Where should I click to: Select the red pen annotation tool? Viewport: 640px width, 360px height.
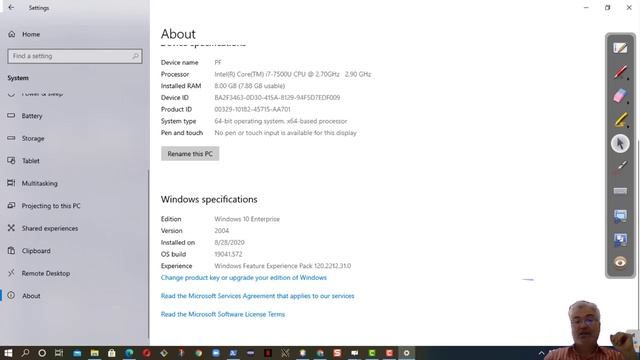[x=620, y=72]
